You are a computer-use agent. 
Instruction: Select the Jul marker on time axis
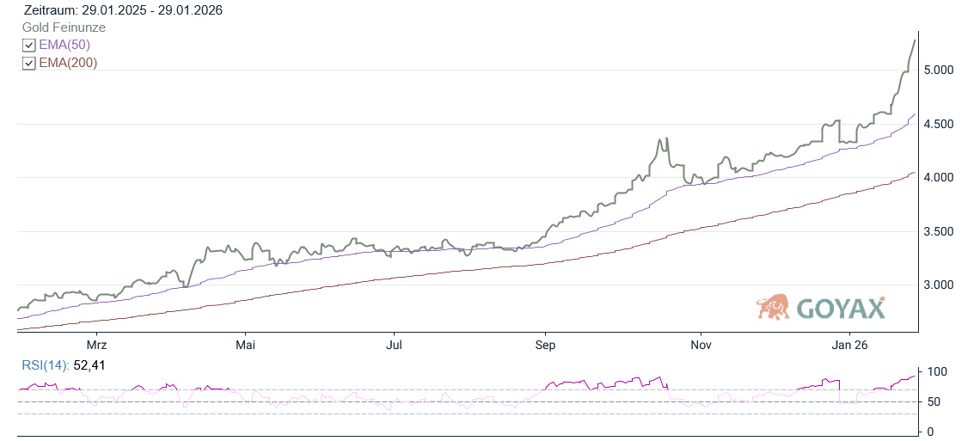pos(395,346)
